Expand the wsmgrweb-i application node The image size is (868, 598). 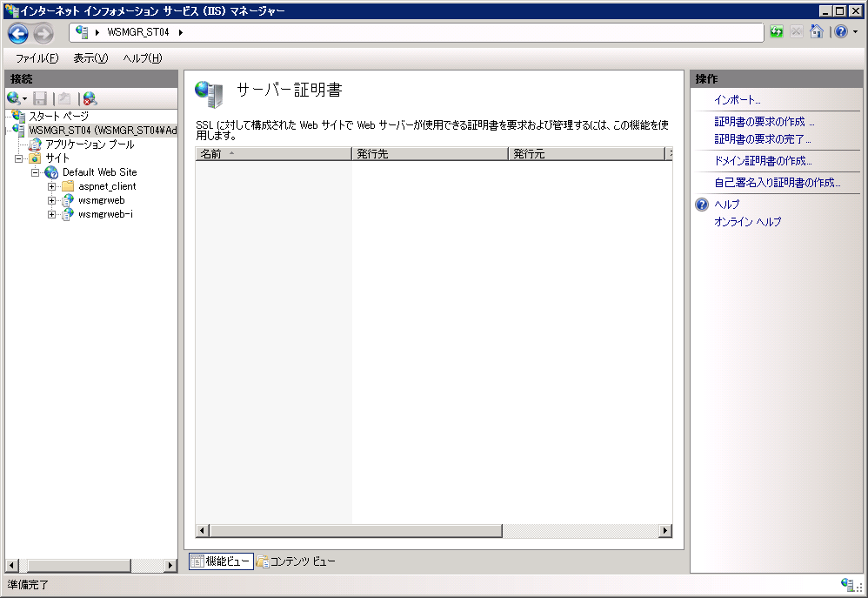(x=51, y=214)
